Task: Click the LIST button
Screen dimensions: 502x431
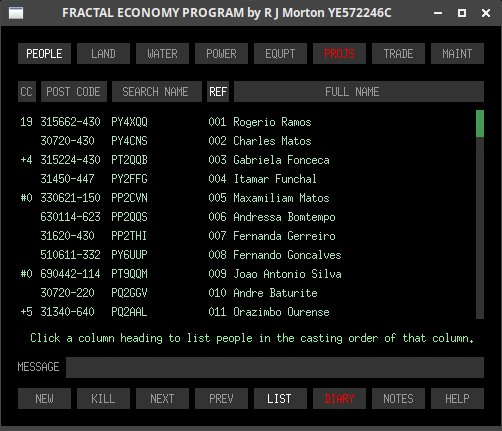Action: tap(280, 399)
